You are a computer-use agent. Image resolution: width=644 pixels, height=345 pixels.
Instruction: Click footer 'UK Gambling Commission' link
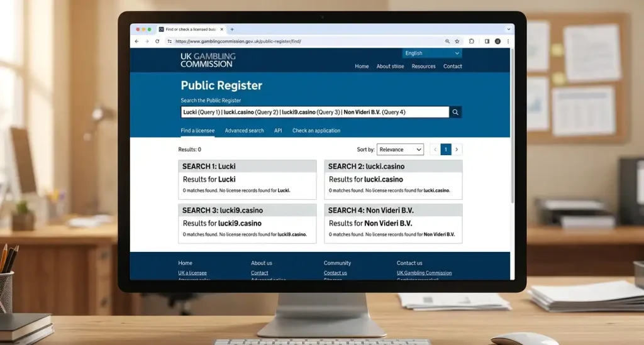click(x=425, y=273)
